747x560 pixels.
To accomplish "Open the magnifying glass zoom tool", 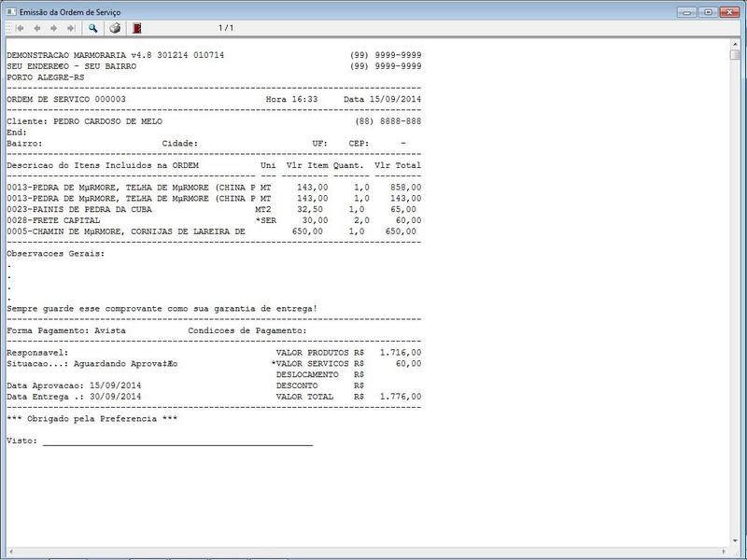I will [93, 28].
